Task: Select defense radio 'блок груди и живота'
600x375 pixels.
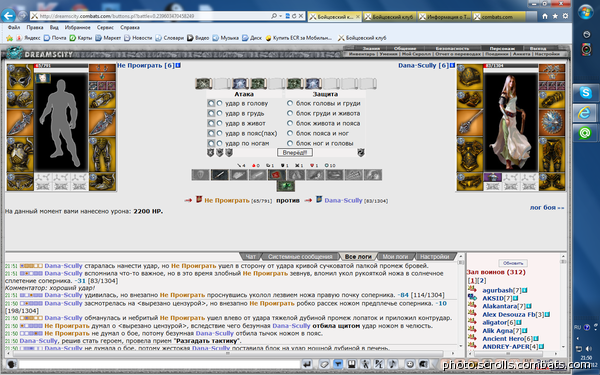Action: [x=290, y=113]
